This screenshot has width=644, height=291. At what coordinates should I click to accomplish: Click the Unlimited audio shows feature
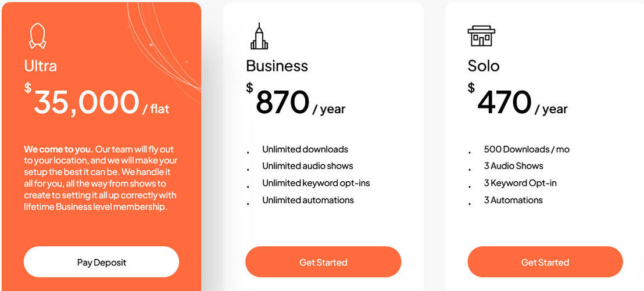[x=307, y=166]
